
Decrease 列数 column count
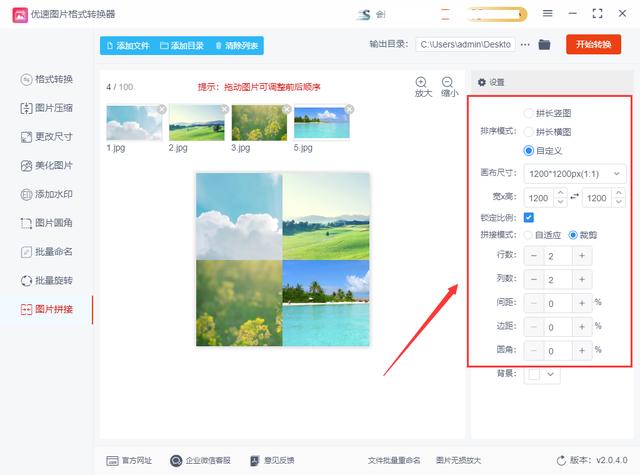click(x=534, y=280)
